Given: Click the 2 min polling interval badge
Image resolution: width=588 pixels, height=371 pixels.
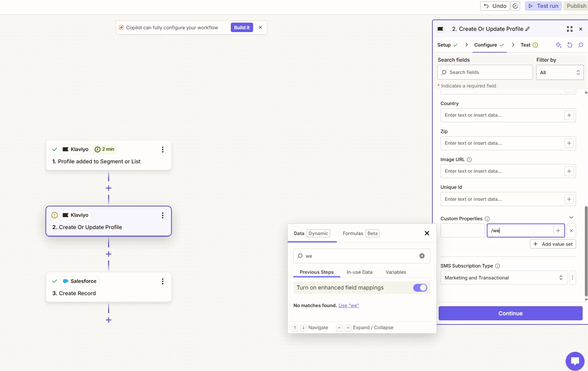Looking at the screenshot, I should click(x=104, y=149).
